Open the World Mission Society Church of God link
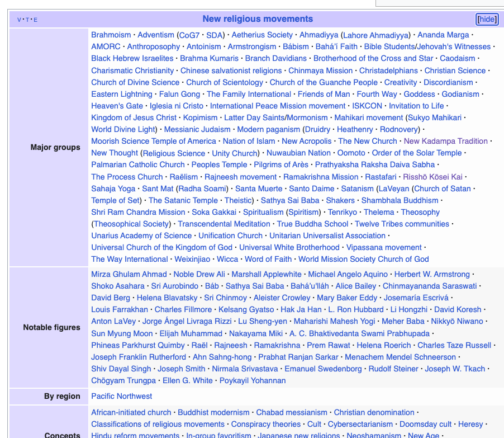504x438 pixels. (x=363, y=259)
